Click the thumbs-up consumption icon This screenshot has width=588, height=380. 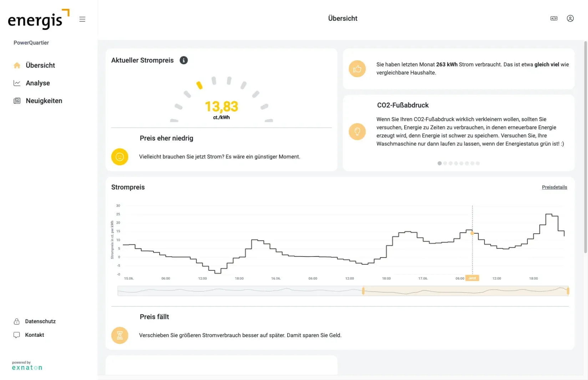tap(357, 69)
